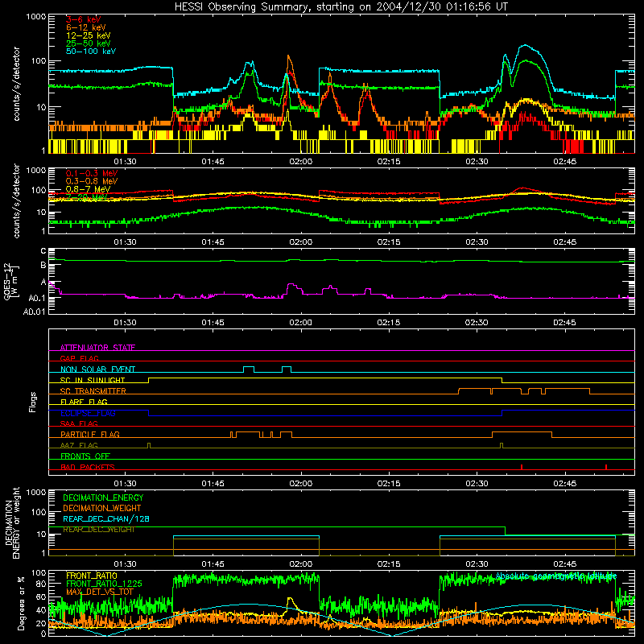This screenshot has height=644, width=644.
Task: Click the Absolute geomagnetic latitude label
Action: [556, 576]
